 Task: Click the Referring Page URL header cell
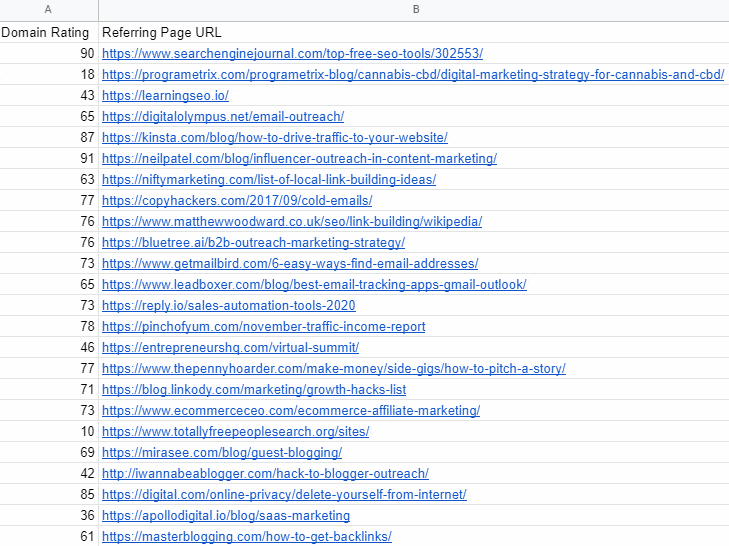pos(414,32)
